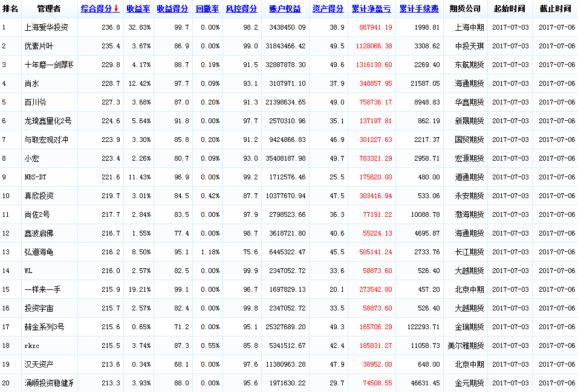Click futures company 金瑞期货
Image resolution: width=578 pixels, height=392 pixels.
pyautogui.click(x=469, y=327)
